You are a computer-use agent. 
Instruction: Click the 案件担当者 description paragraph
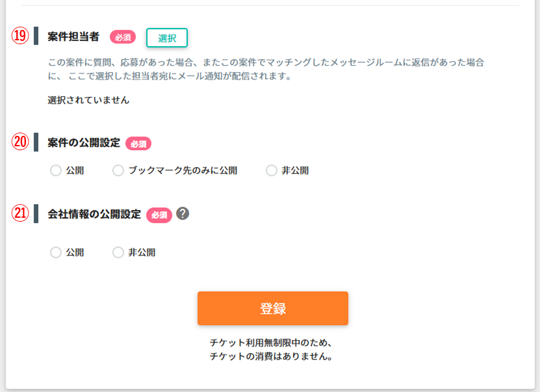click(x=266, y=69)
